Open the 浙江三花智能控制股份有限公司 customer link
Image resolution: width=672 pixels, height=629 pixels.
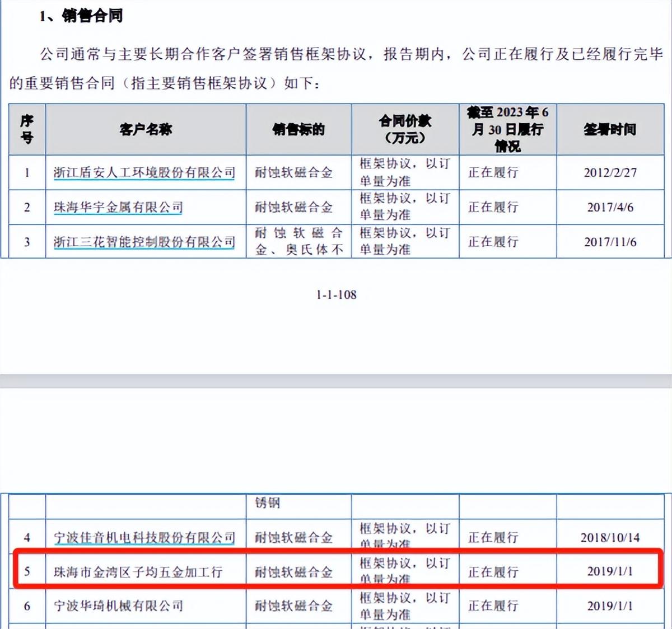145,241
